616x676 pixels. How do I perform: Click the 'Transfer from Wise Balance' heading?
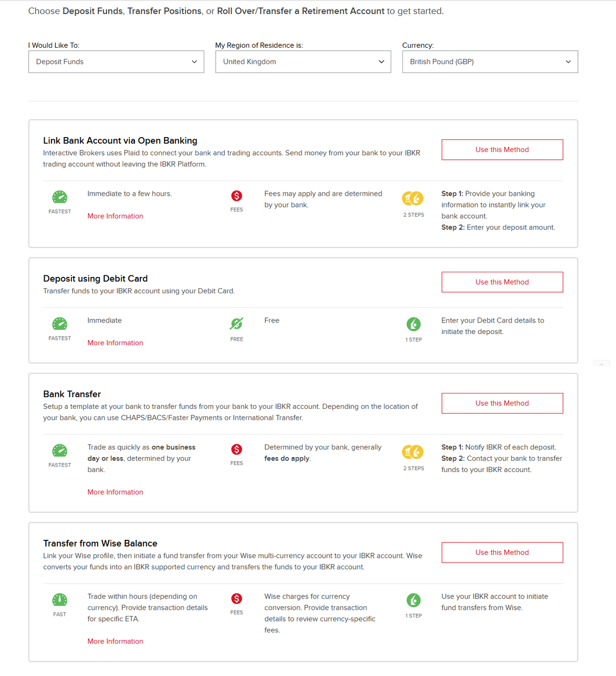pyautogui.click(x=100, y=543)
